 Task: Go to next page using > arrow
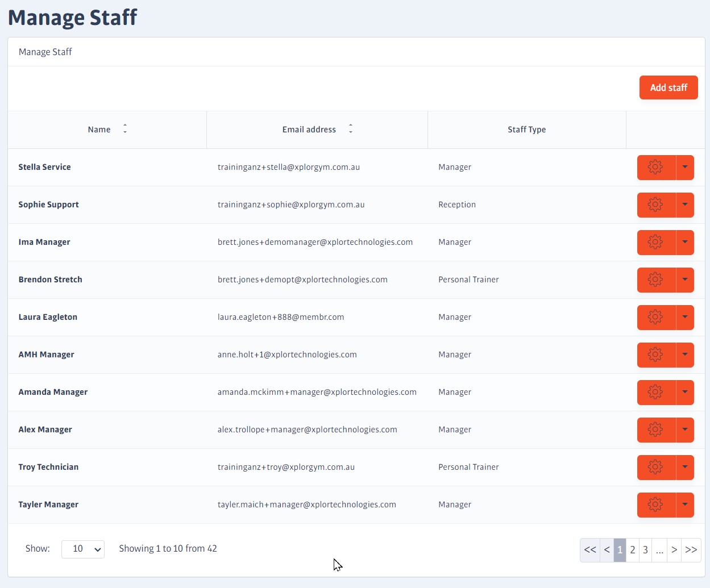coord(674,550)
